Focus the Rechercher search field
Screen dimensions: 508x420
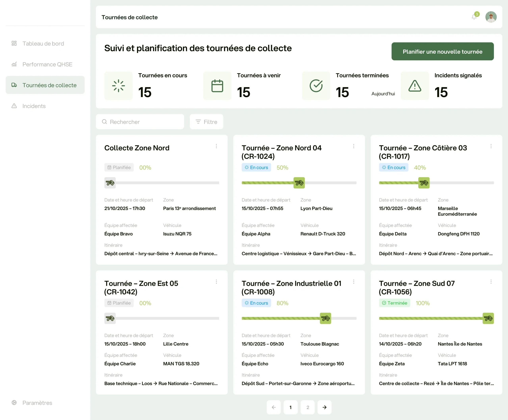[x=140, y=121]
